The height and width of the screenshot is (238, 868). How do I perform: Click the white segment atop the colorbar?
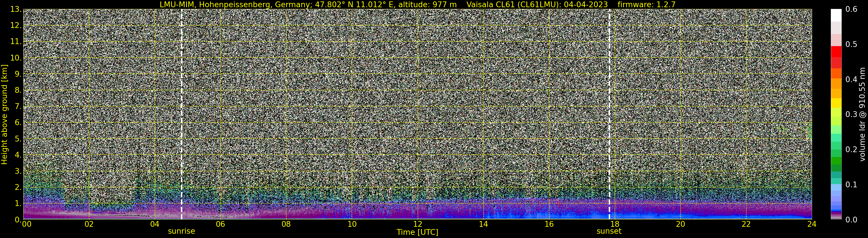point(836,15)
